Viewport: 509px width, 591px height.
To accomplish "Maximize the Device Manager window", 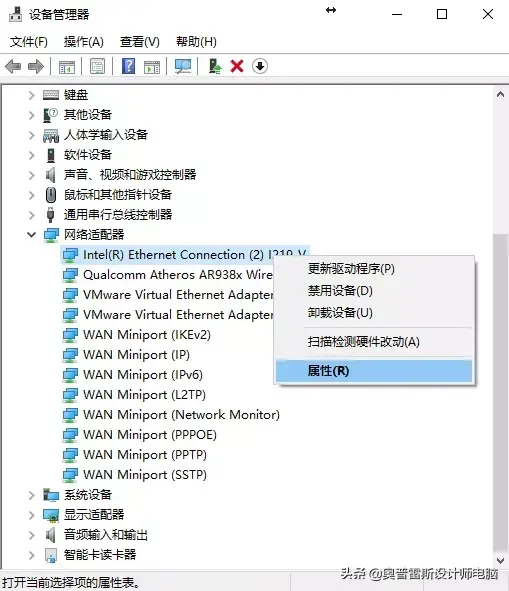I will tap(442, 14).
